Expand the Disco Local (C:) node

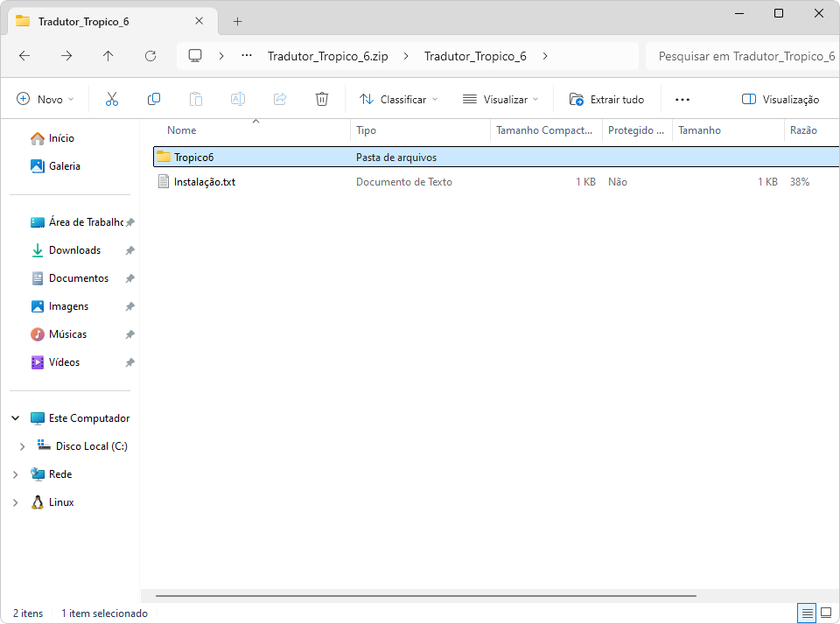[22, 446]
